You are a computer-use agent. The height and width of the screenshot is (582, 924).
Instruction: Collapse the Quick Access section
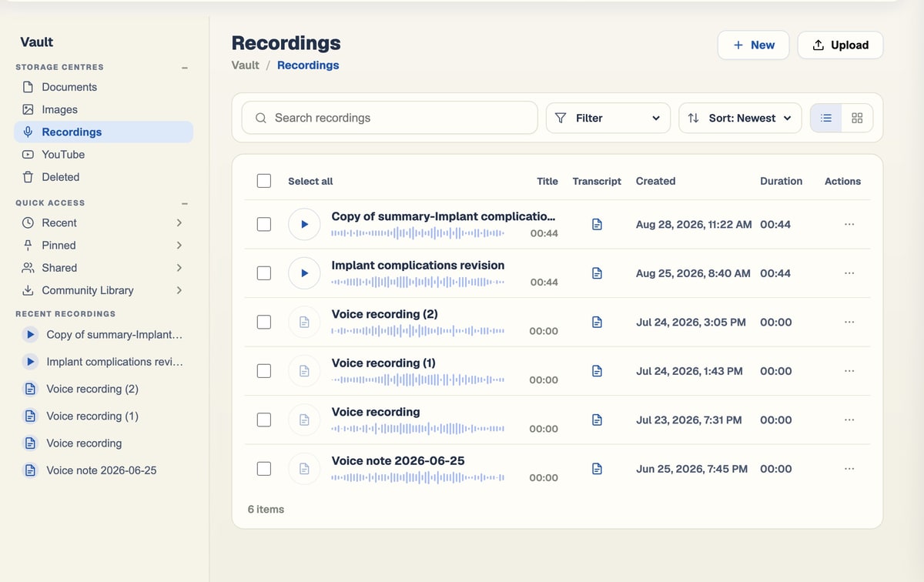point(185,203)
